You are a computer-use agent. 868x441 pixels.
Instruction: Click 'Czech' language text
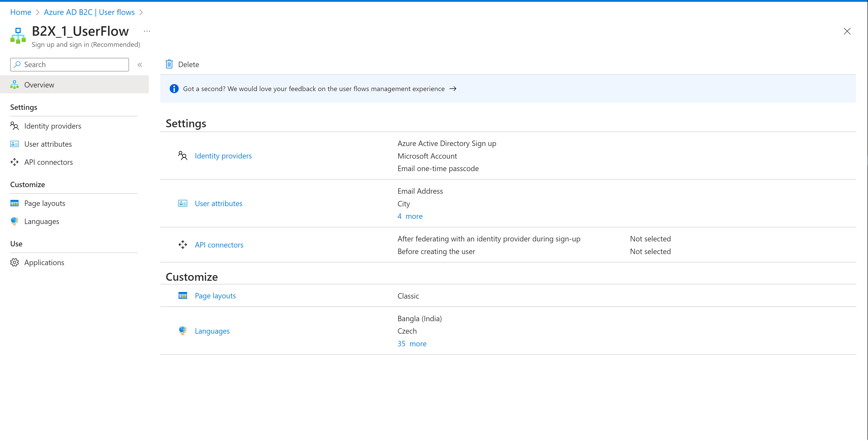407,331
